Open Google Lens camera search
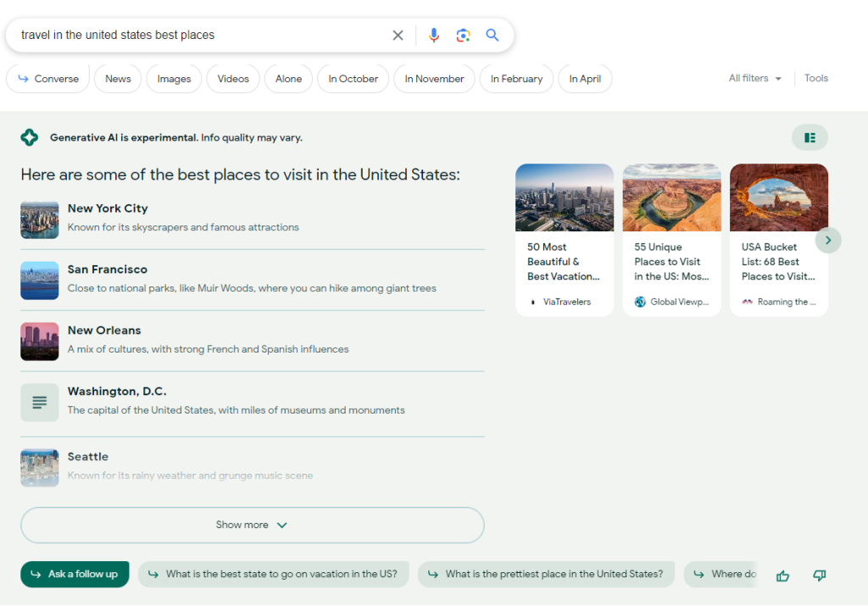Screen dimensions: 868x606 tap(463, 36)
